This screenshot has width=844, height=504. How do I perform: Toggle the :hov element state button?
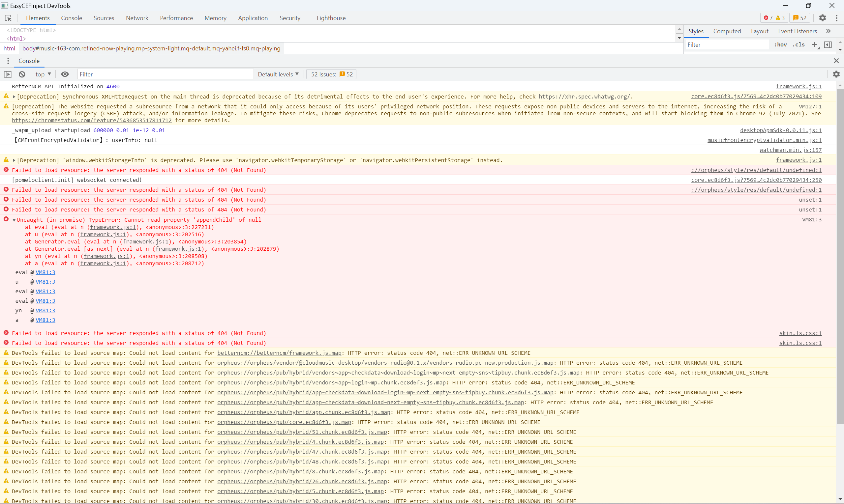(780, 44)
